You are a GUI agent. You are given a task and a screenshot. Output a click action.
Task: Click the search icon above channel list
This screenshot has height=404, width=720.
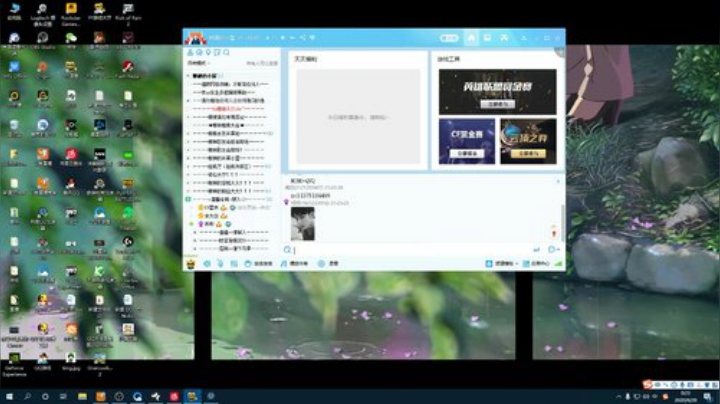(226, 52)
